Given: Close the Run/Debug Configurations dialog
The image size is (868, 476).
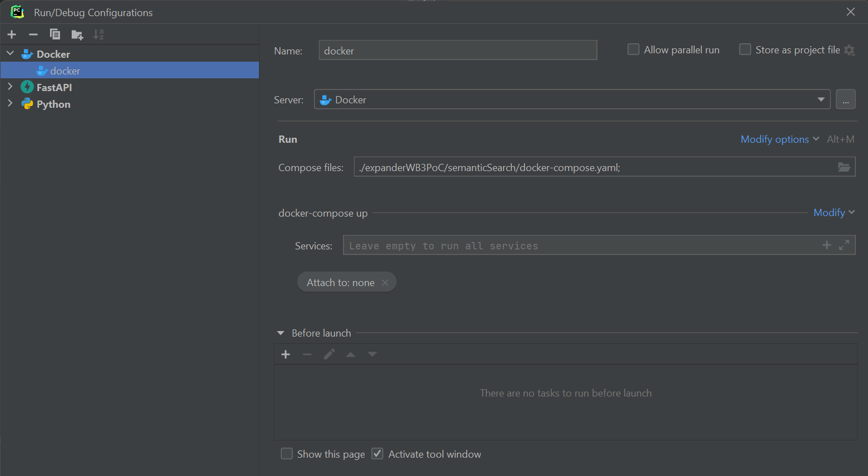Looking at the screenshot, I should coord(851,12).
